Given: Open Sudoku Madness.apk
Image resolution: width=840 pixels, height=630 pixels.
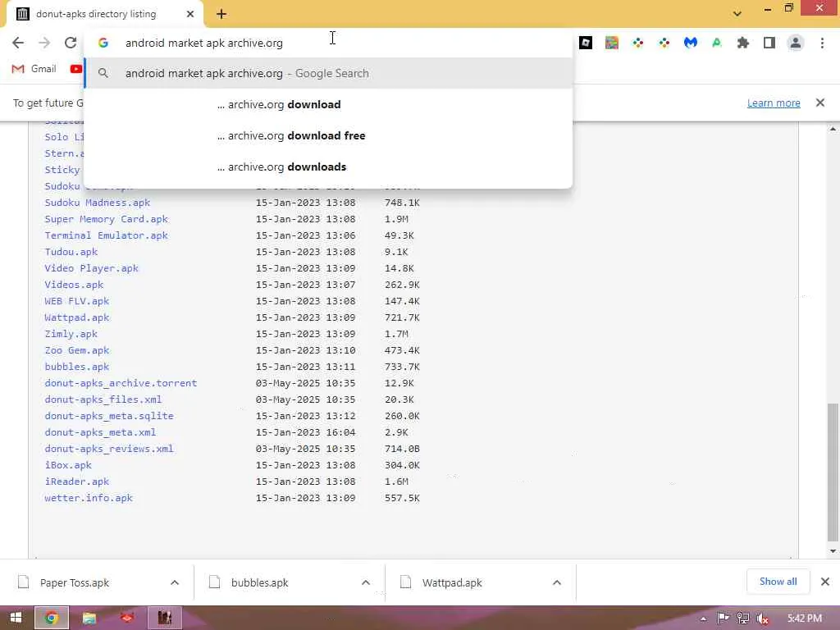Looking at the screenshot, I should click(98, 203).
